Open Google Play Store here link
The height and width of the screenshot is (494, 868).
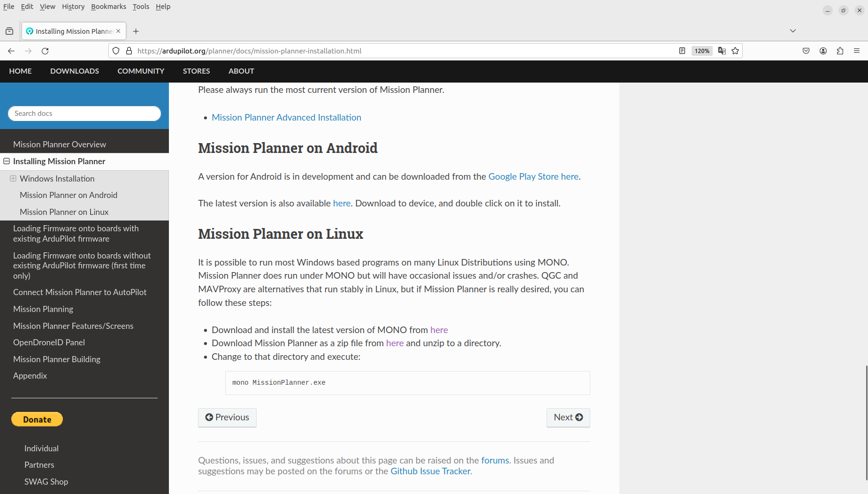pos(533,176)
